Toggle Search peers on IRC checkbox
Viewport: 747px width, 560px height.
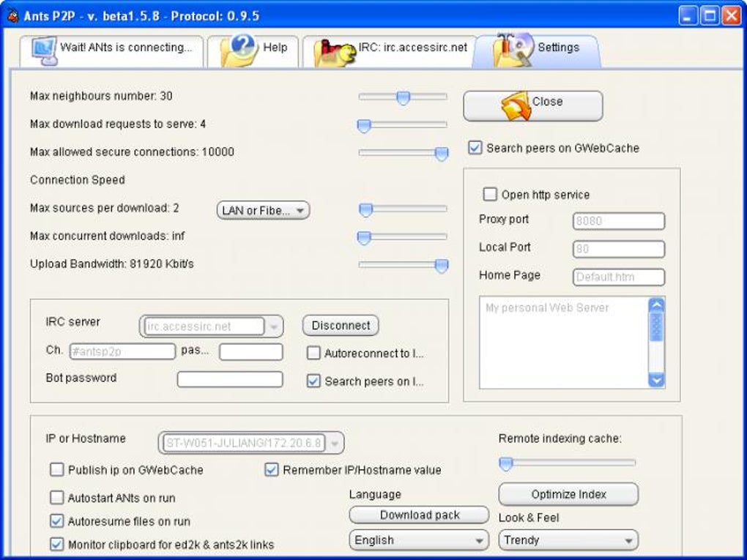coord(313,381)
